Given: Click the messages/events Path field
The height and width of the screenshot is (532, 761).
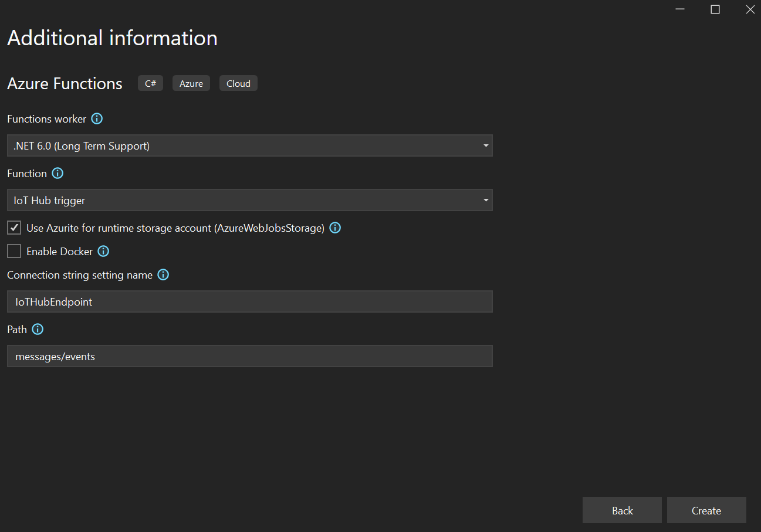Looking at the screenshot, I should pyautogui.click(x=250, y=356).
